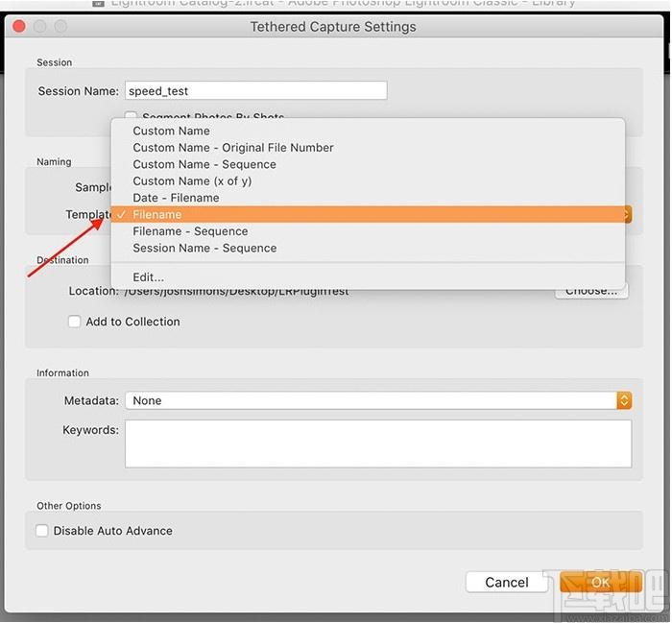Confirm the settings with the OK button
The height and width of the screenshot is (623, 672).
601,583
